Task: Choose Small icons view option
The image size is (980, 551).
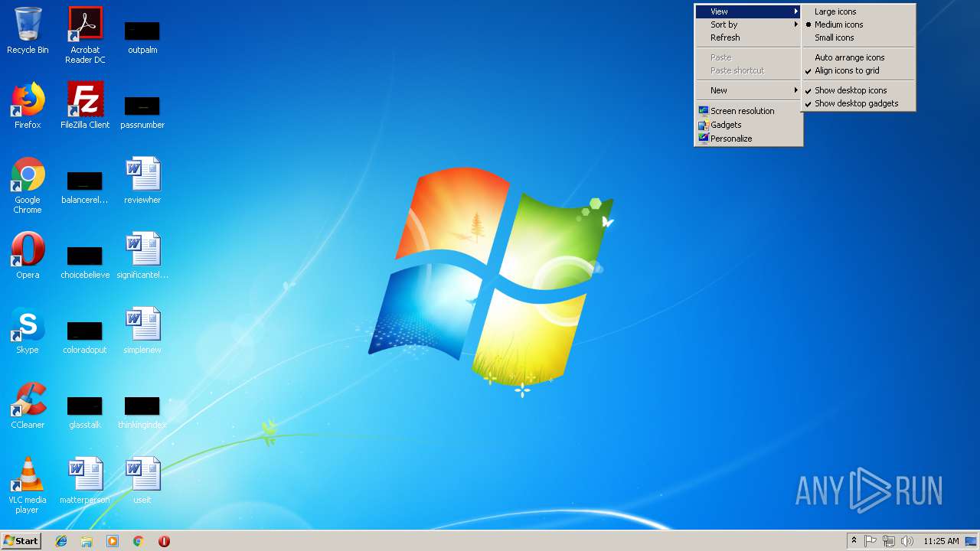Action: click(x=858, y=37)
